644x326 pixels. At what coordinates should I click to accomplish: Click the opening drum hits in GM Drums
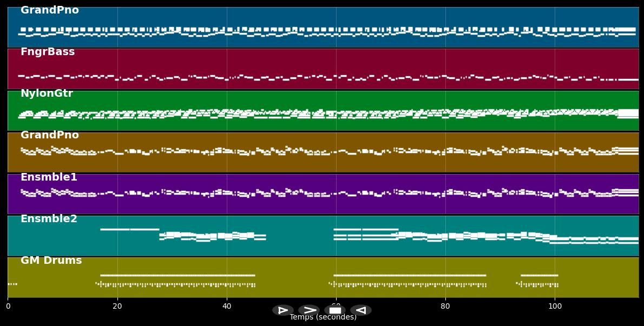[x=12, y=284]
